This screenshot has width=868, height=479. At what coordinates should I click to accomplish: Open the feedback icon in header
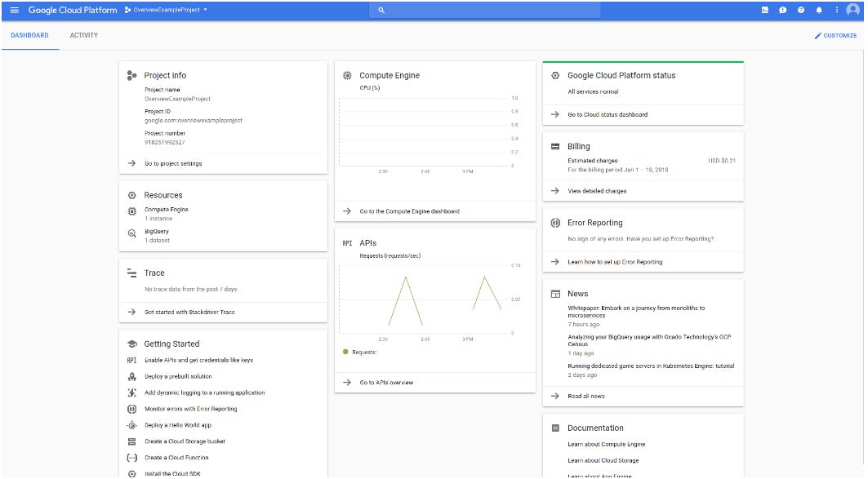783,10
